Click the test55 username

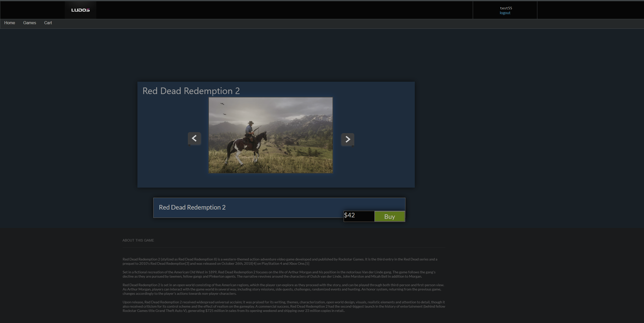click(x=506, y=8)
